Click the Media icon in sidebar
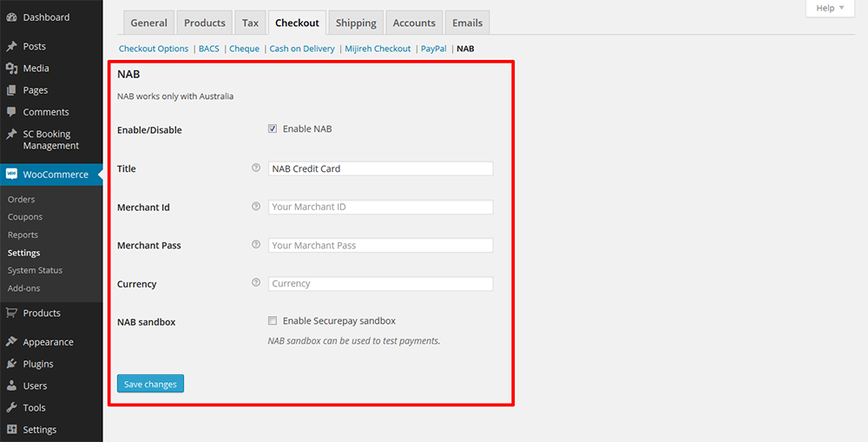Screen dimensions: 868x442 tap(11, 68)
